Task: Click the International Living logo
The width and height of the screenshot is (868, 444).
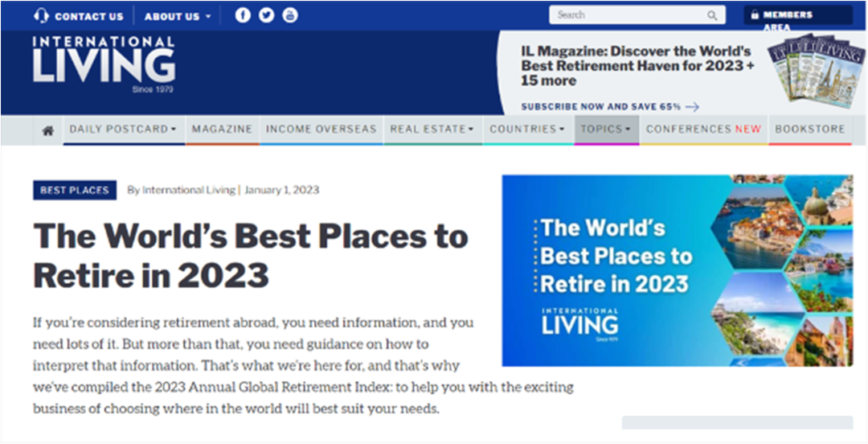Action: point(104,64)
